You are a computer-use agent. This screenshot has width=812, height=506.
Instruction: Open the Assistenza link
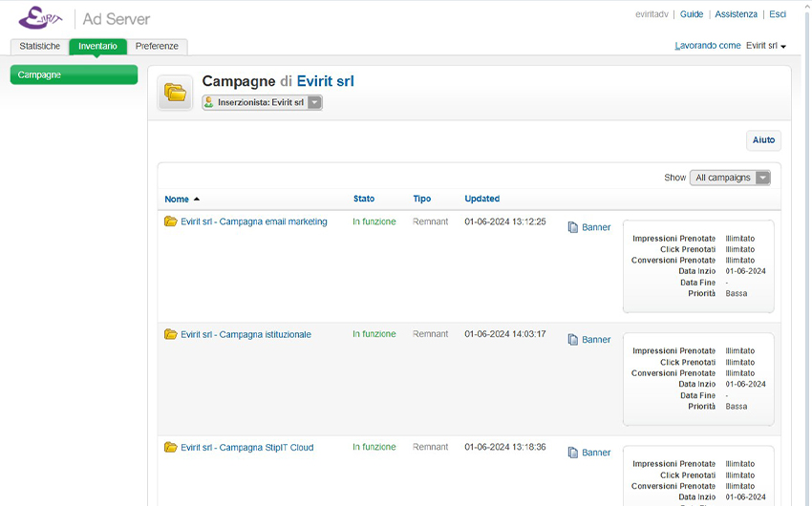736,14
